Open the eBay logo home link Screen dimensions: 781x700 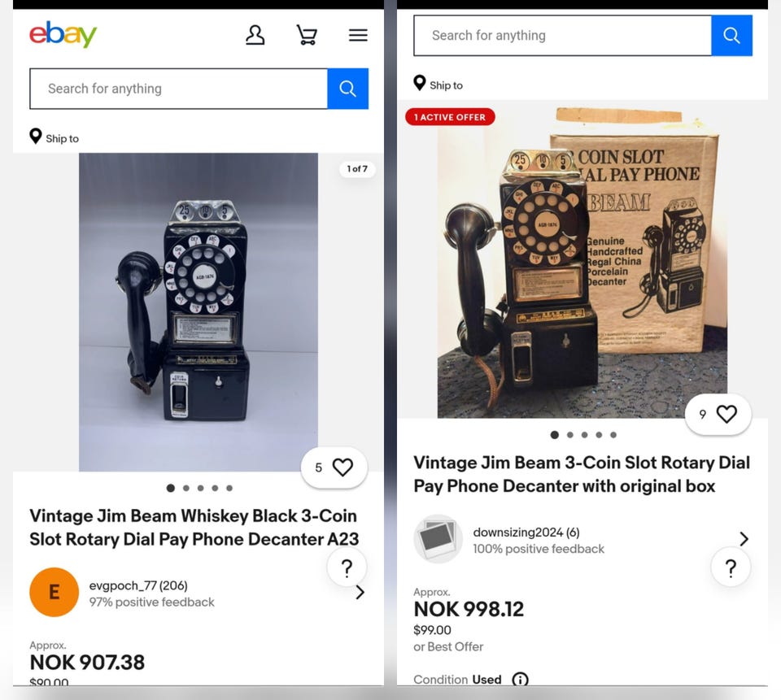(63, 34)
